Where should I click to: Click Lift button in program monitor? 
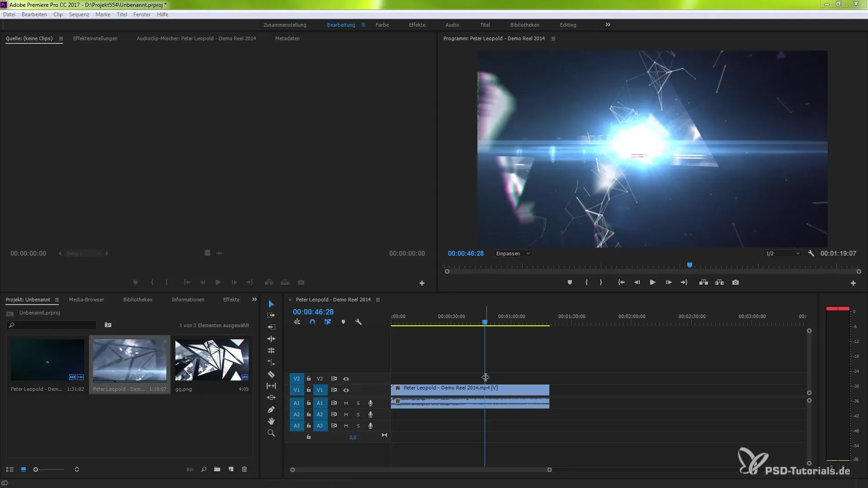coord(703,282)
